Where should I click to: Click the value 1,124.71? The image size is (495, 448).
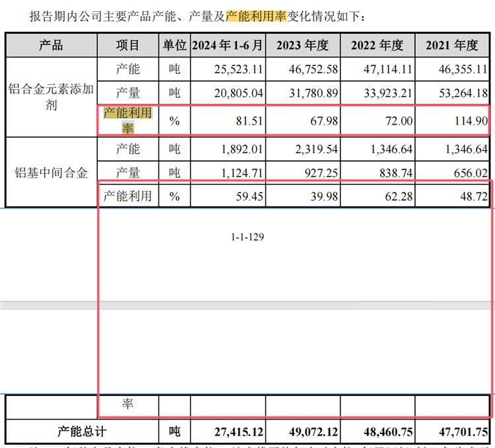coord(242,173)
